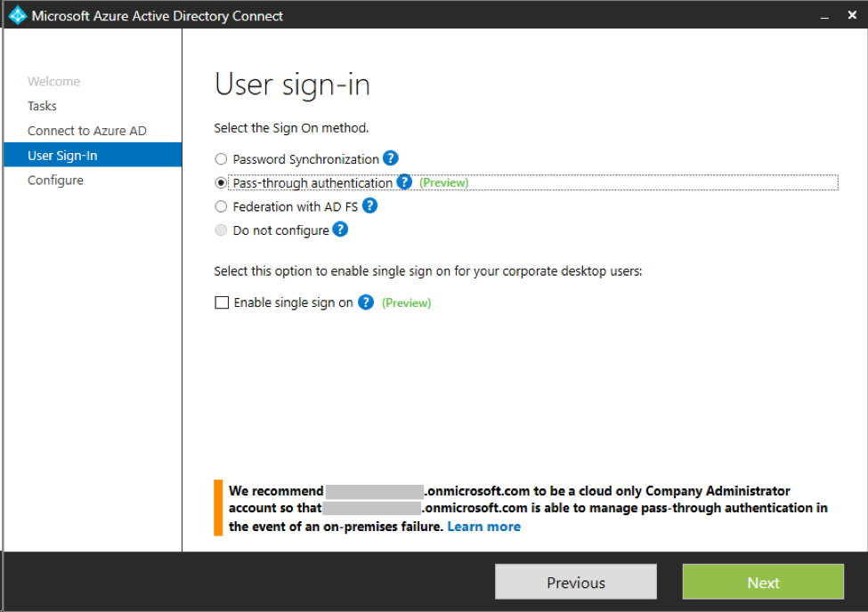Select the Pass-through authentication method
868x612 pixels.
(x=220, y=182)
